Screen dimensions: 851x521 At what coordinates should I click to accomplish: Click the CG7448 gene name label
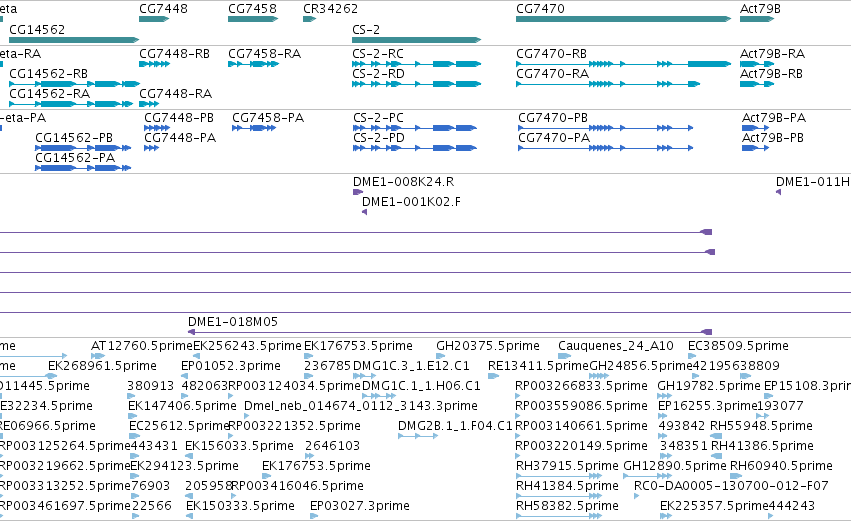[x=163, y=9]
